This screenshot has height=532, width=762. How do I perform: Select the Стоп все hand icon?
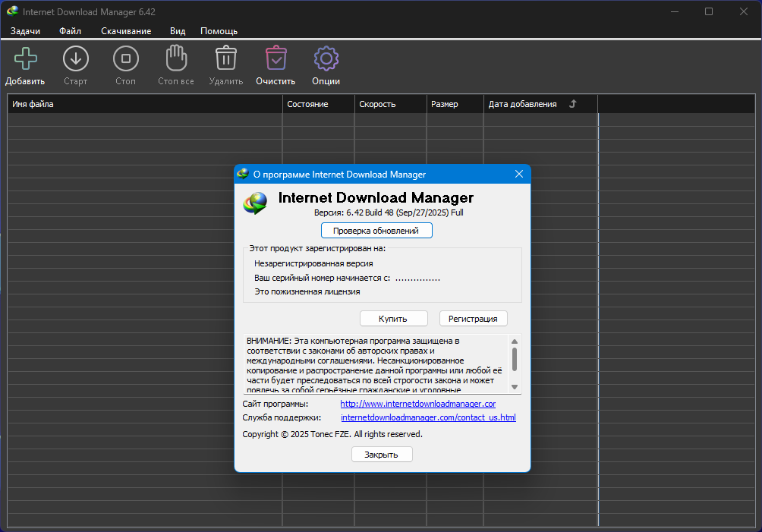tap(176, 59)
